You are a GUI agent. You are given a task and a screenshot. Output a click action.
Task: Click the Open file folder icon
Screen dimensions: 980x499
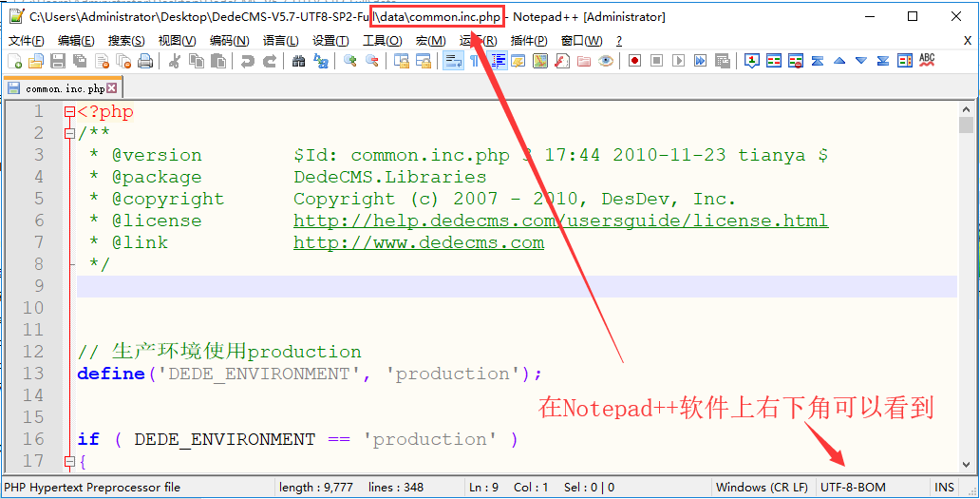click(x=36, y=61)
